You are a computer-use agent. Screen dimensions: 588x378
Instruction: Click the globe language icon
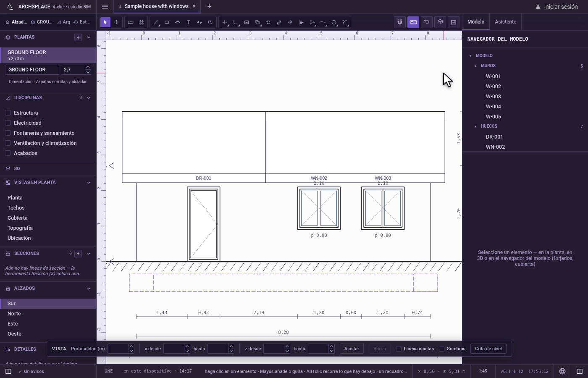click(562, 371)
